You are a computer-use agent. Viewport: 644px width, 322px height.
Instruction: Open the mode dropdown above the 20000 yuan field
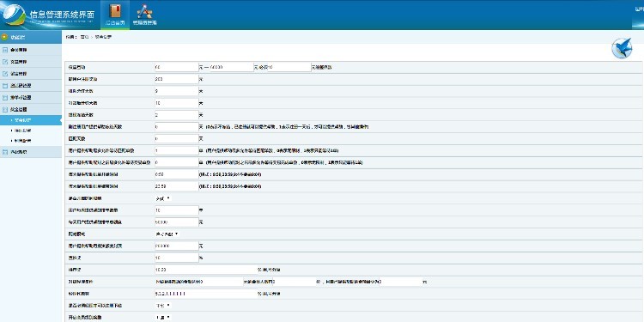coord(167,234)
